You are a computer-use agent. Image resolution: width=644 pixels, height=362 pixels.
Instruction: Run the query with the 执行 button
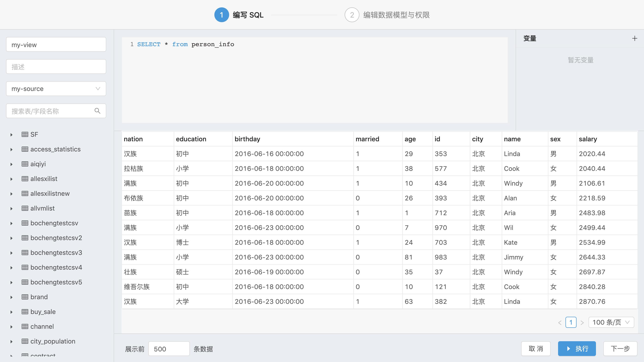[x=577, y=348]
